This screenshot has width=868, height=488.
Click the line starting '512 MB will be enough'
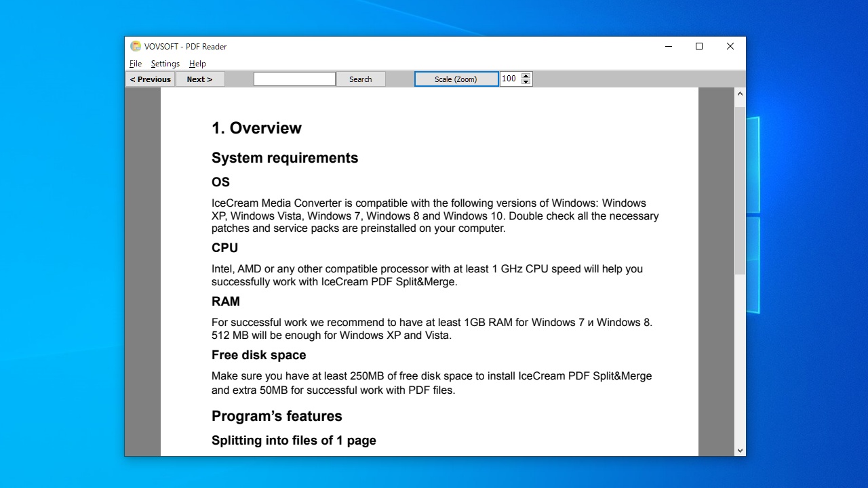click(x=332, y=335)
